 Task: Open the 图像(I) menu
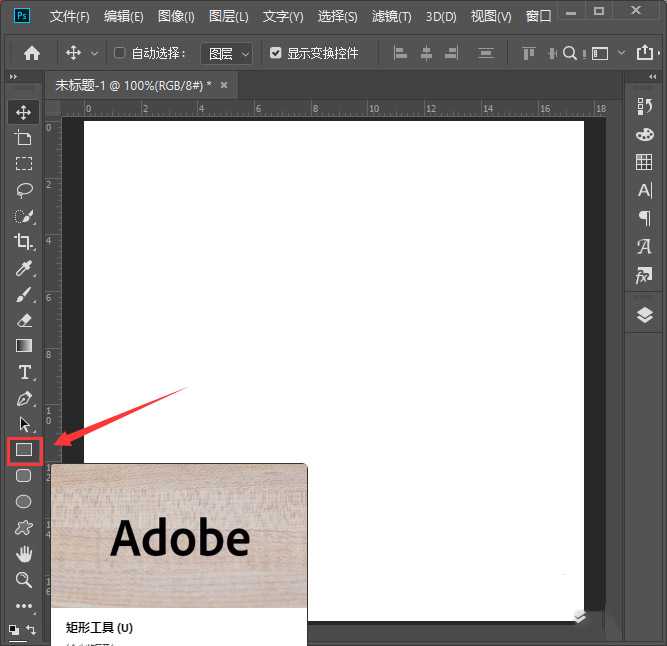point(176,17)
